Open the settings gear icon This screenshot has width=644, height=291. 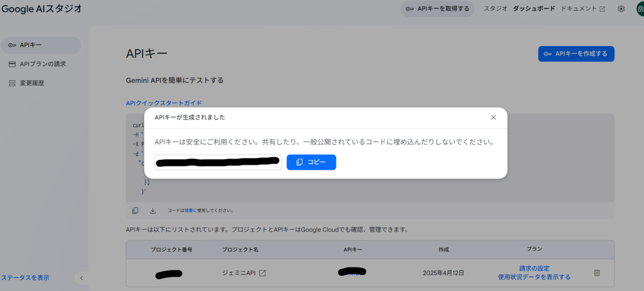coord(621,9)
